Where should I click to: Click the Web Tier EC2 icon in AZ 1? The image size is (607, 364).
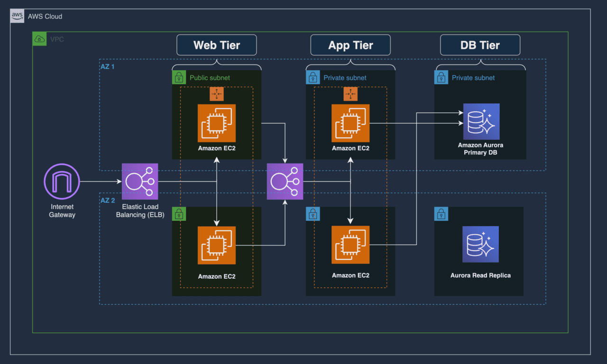pyautogui.click(x=217, y=123)
